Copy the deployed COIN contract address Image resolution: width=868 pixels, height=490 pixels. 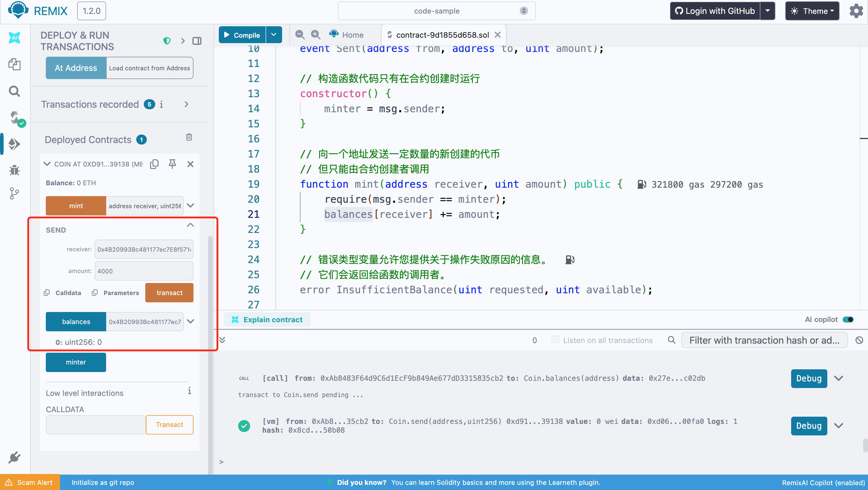pos(154,164)
